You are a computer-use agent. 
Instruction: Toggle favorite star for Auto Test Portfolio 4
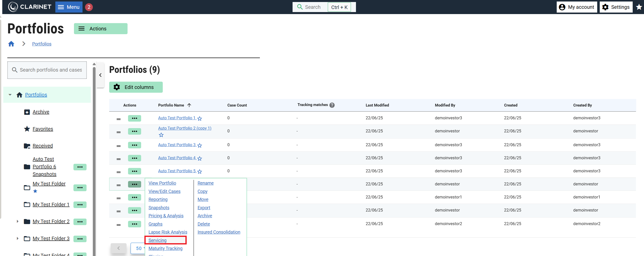tap(200, 159)
